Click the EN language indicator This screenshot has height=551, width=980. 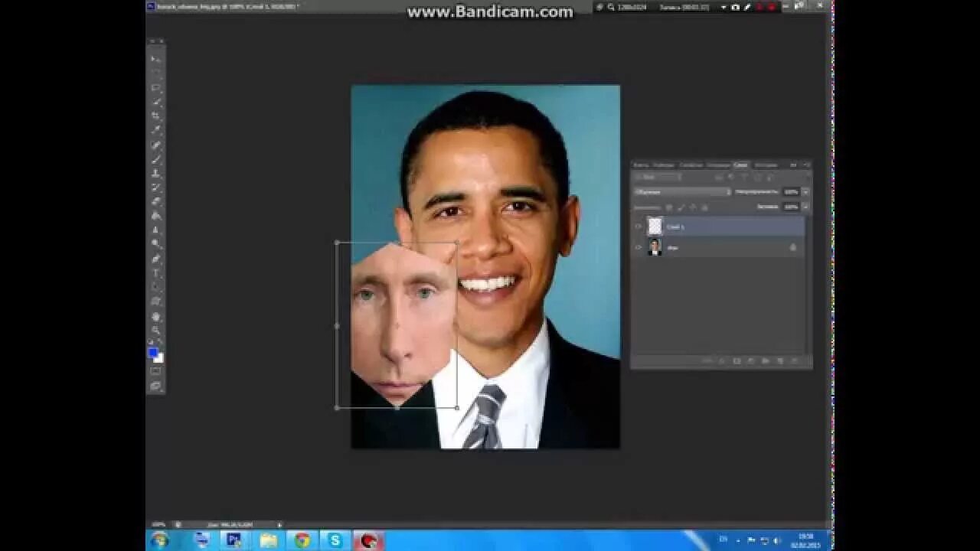click(x=724, y=540)
